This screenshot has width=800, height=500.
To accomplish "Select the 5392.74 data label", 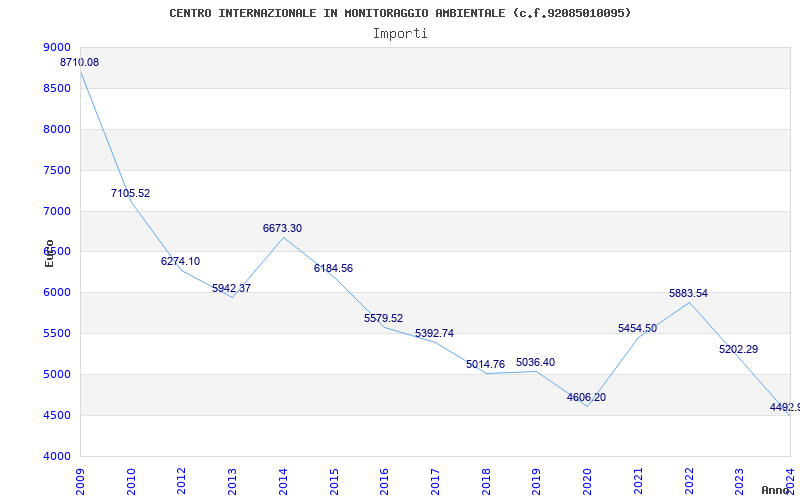I will (x=434, y=334).
